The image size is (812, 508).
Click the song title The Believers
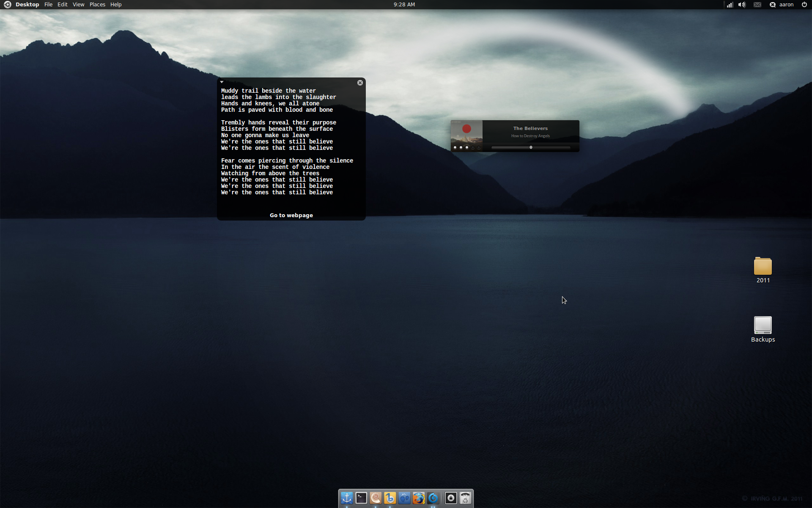tap(530, 128)
